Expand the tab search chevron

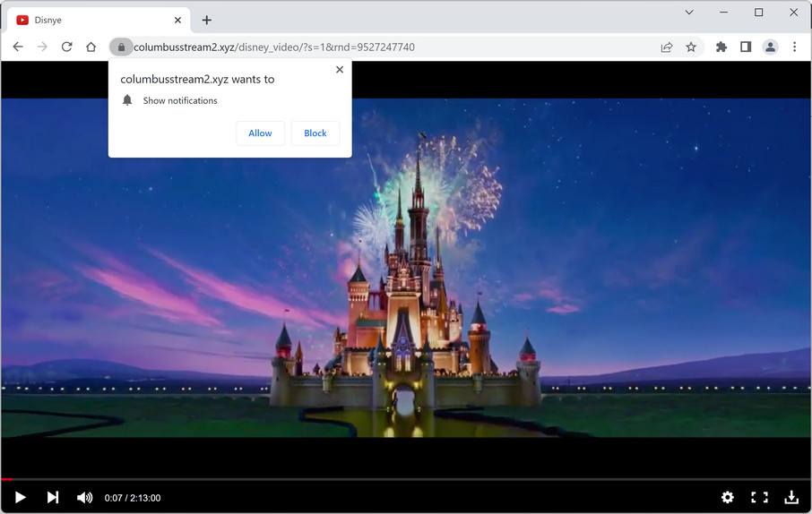(x=689, y=13)
